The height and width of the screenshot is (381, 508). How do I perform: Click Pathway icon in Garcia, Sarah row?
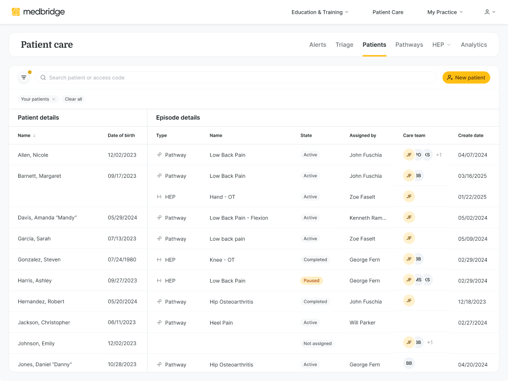coord(159,239)
